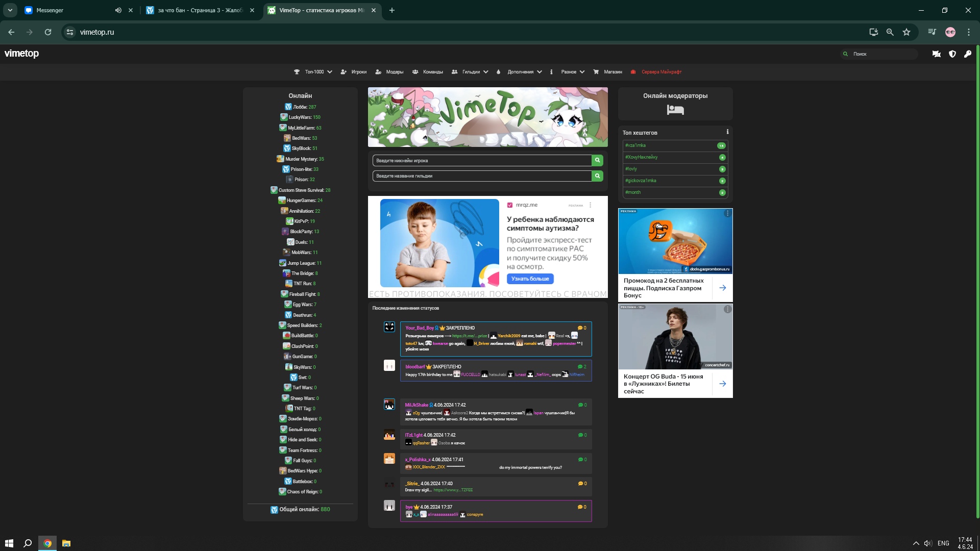Viewport: 980px width, 551px height.
Task: Click the player nickname input field
Action: point(481,161)
